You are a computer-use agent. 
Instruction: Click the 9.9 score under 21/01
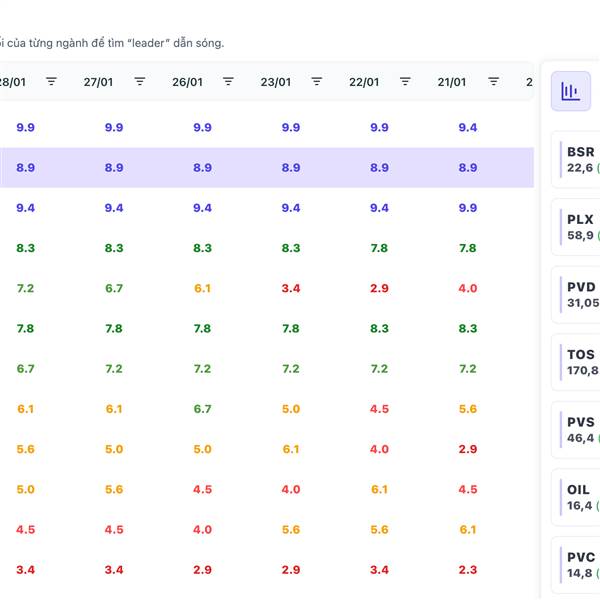click(468, 208)
